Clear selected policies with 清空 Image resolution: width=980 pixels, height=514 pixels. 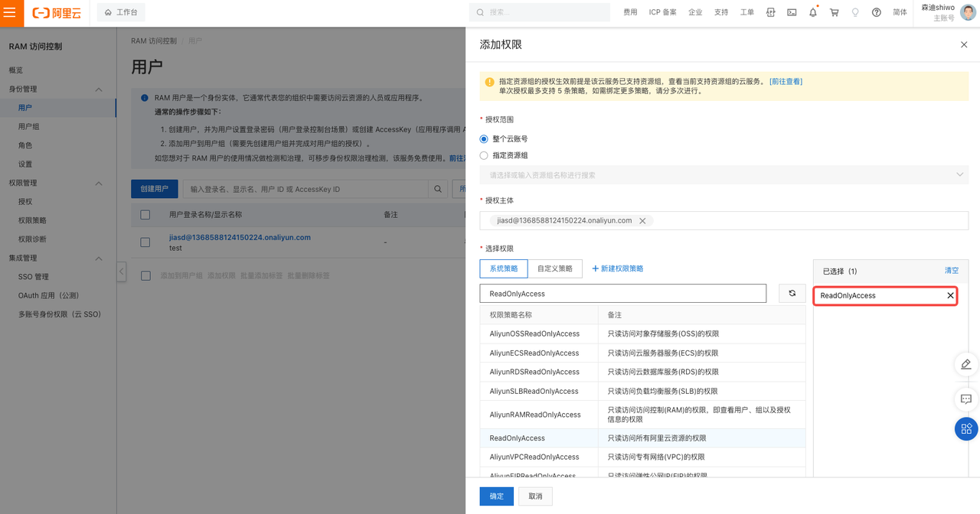(951, 271)
